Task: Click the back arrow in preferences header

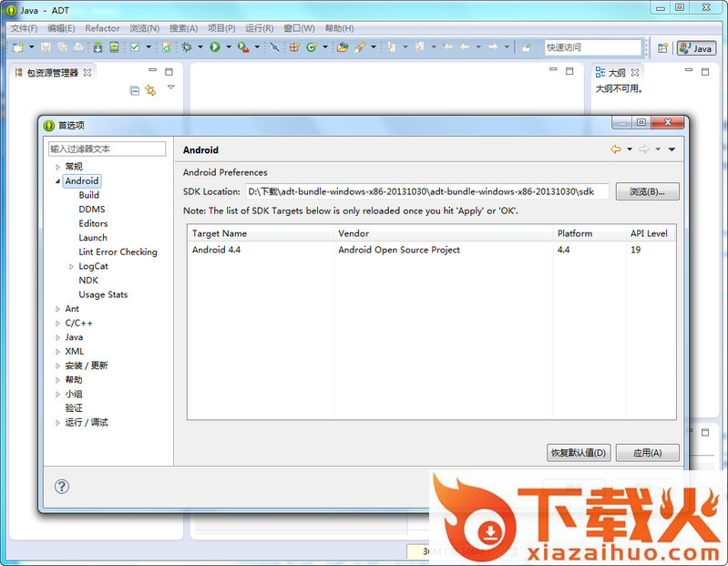Action: pos(616,149)
